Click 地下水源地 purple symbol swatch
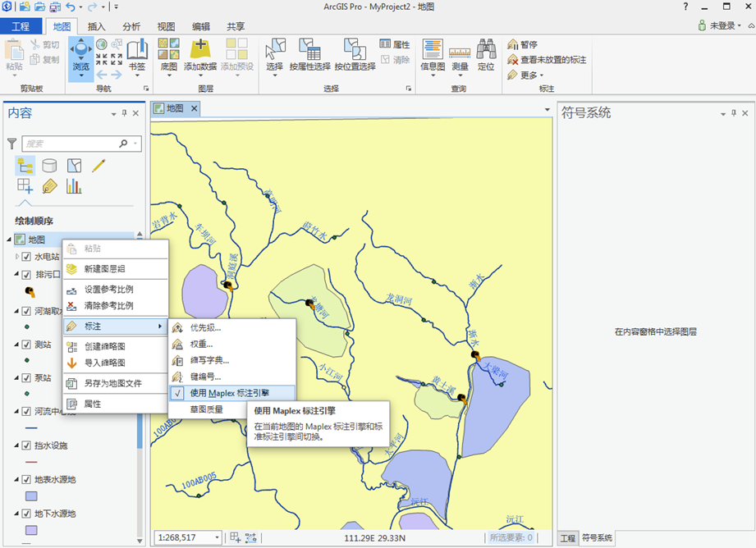This screenshot has width=756, height=548. (x=31, y=530)
